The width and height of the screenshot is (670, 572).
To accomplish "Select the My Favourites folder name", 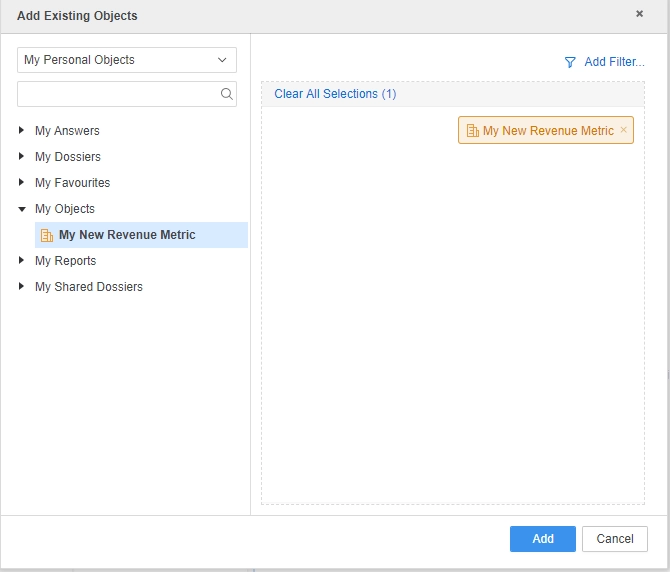I will click(x=72, y=183).
